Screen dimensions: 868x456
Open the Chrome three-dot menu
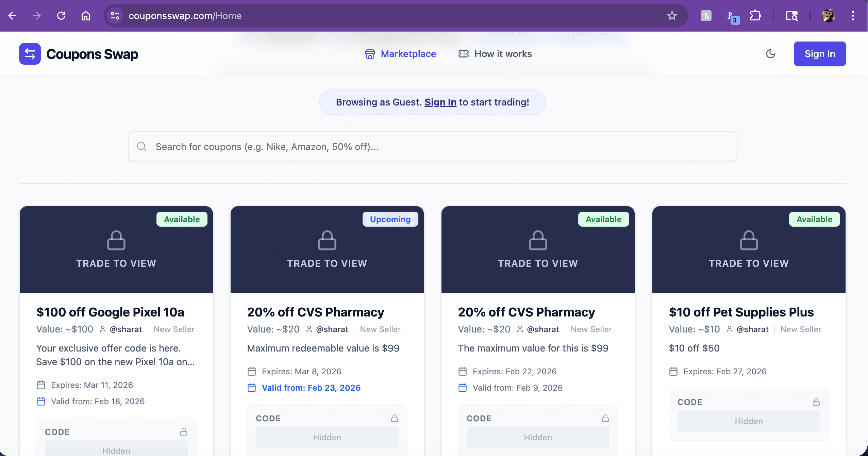pyautogui.click(x=853, y=16)
